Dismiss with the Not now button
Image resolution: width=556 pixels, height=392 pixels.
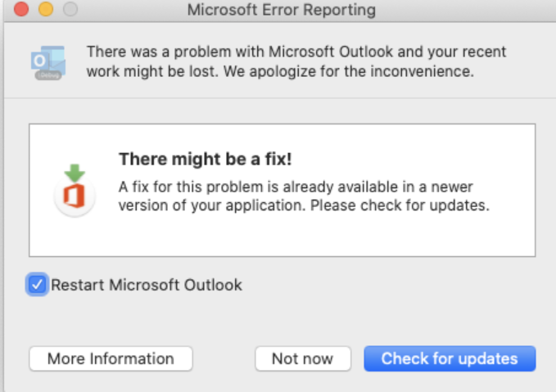tap(302, 358)
